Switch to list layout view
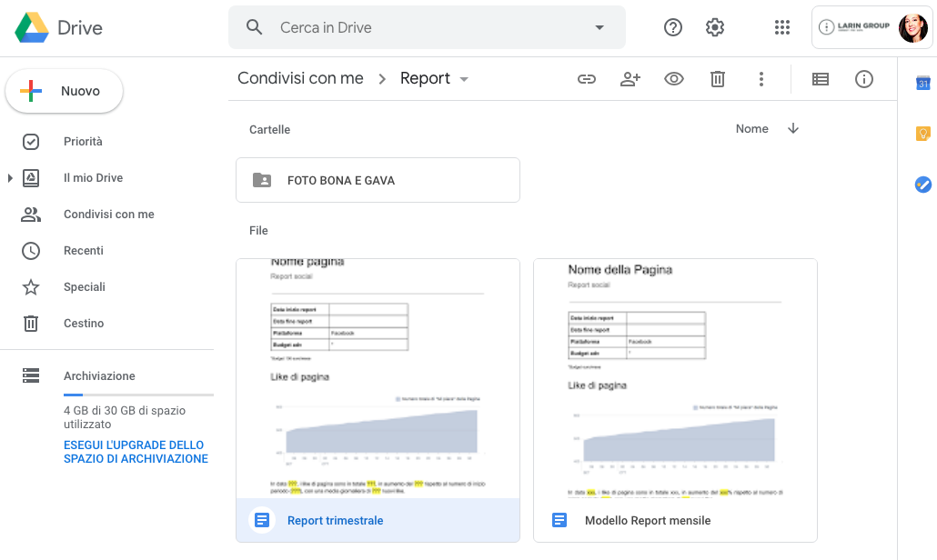The image size is (937, 560). pos(821,79)
